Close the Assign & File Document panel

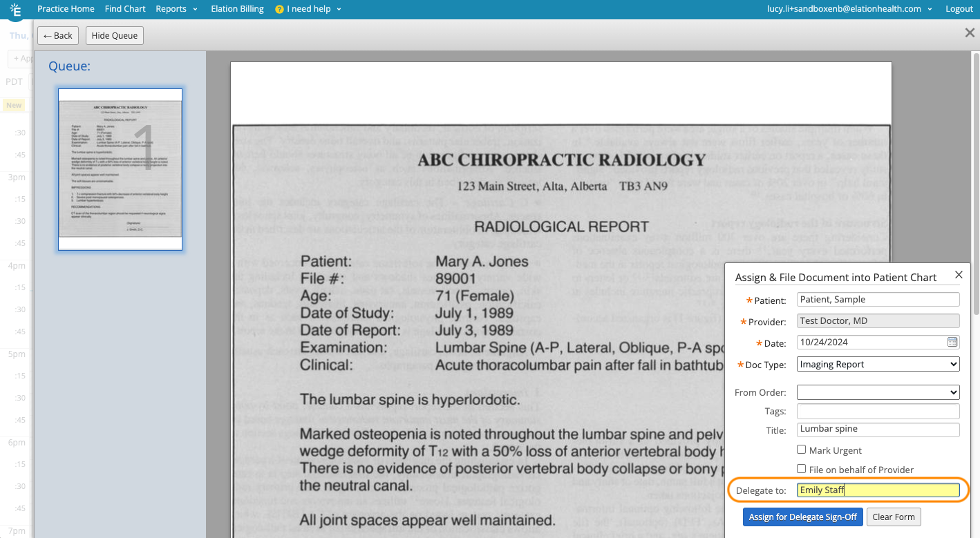[959, 274]
